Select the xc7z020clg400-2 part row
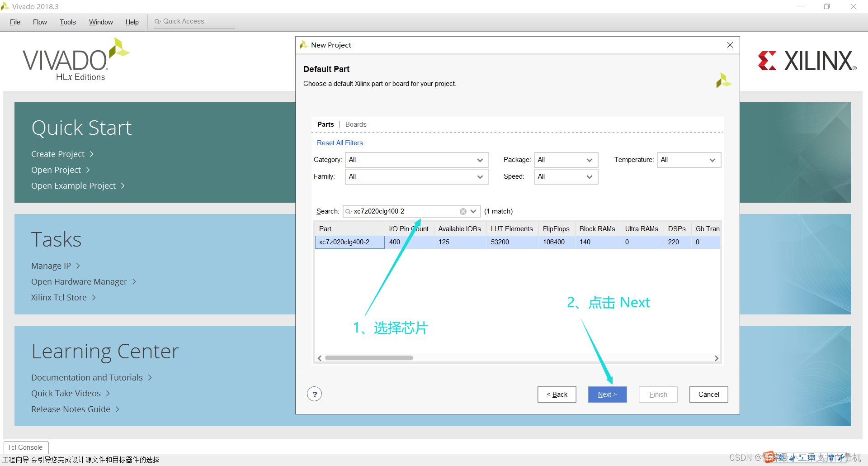868x466 pixels. point(517,242)
